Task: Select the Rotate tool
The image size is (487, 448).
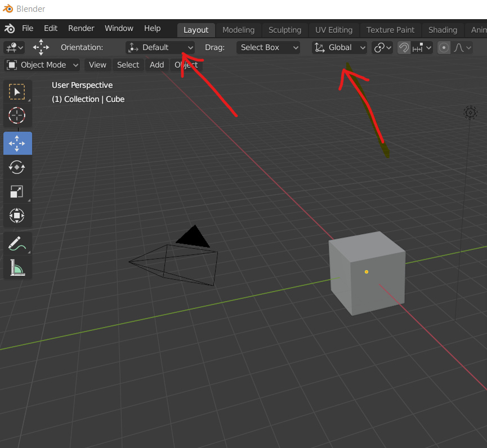Action: (17, 167)
